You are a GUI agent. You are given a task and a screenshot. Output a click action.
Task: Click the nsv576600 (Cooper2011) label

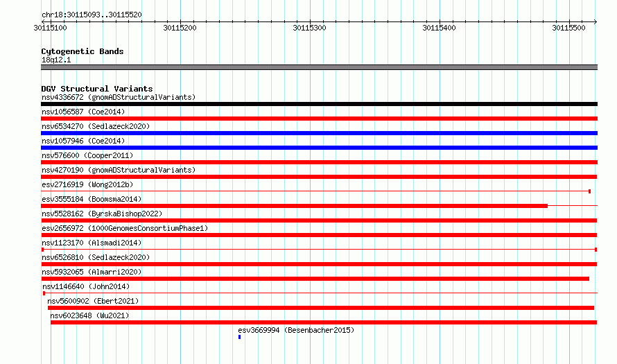[87, 155]
